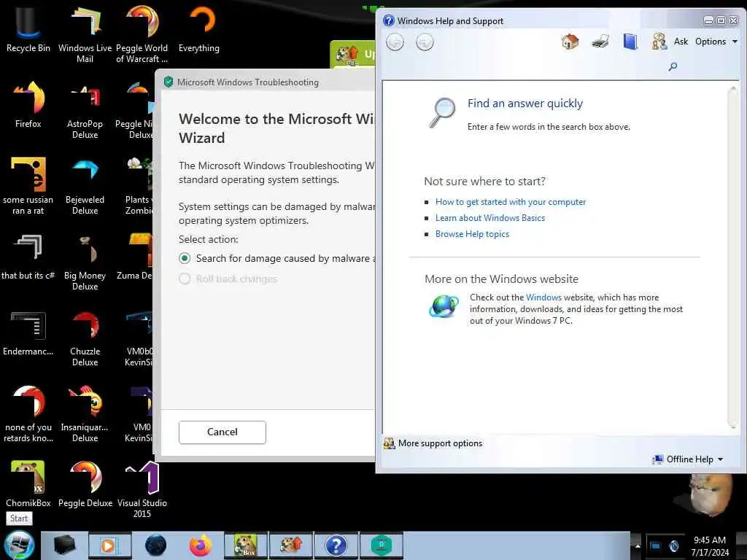Open the Everything desktop icon

coord(199,31)
